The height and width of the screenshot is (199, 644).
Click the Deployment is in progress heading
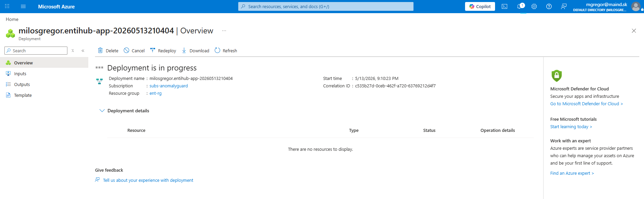point(152,68)
